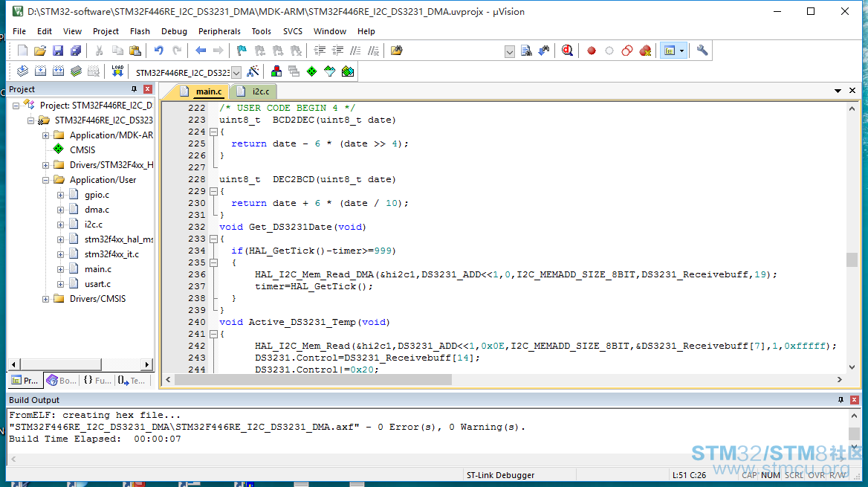Navigate forwards with arrow icon
Screen dimensions: 868x487
tap(218, 51)
